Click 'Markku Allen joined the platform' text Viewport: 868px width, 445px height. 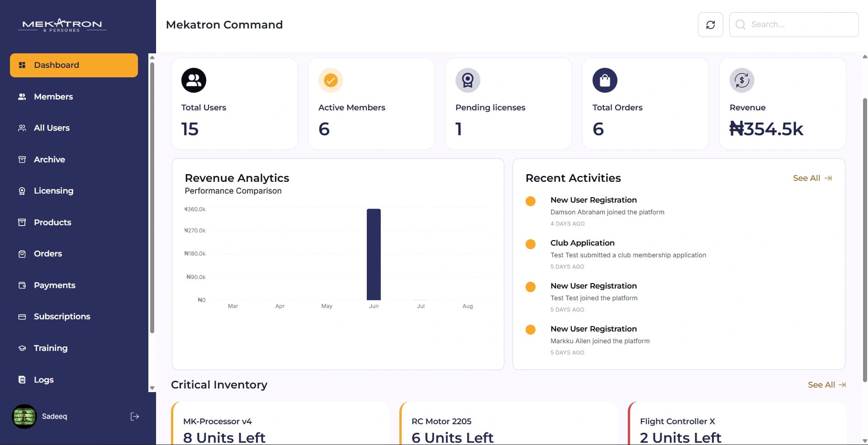600,341
